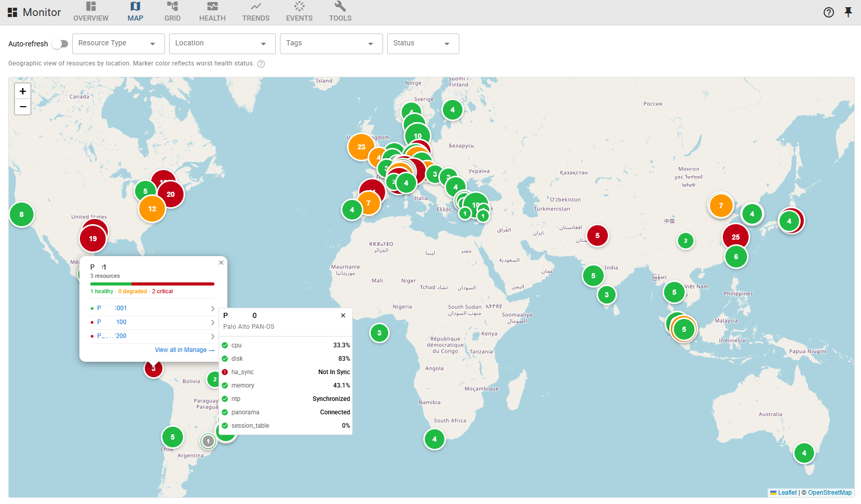Open the Resource Type dropdown

[119, 44]
